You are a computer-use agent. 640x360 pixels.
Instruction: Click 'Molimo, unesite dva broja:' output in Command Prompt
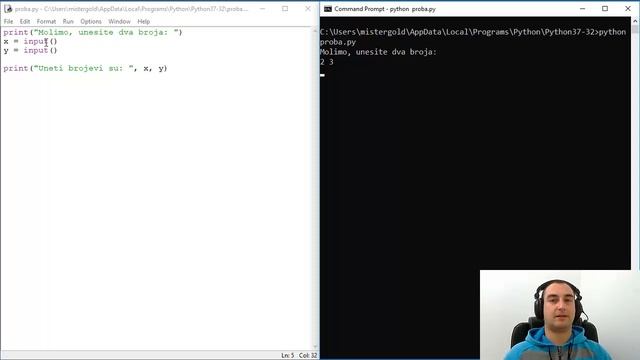pyautogui.click(x=378, y=52)
